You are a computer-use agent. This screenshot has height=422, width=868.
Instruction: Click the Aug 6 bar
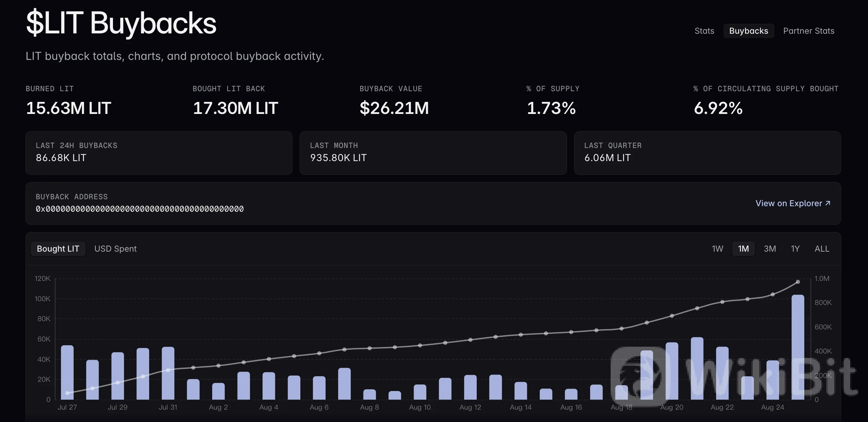pyautogui.click(x=319, y=388)
